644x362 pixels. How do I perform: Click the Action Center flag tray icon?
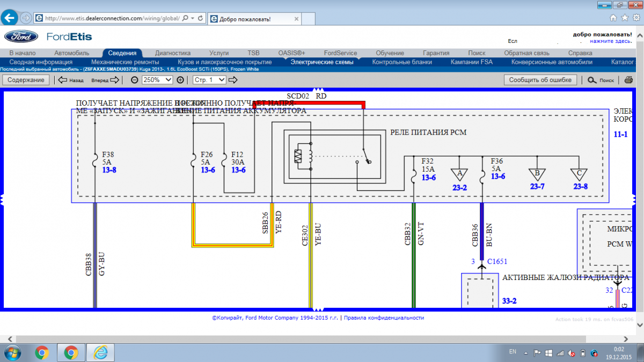pos(537,353)
